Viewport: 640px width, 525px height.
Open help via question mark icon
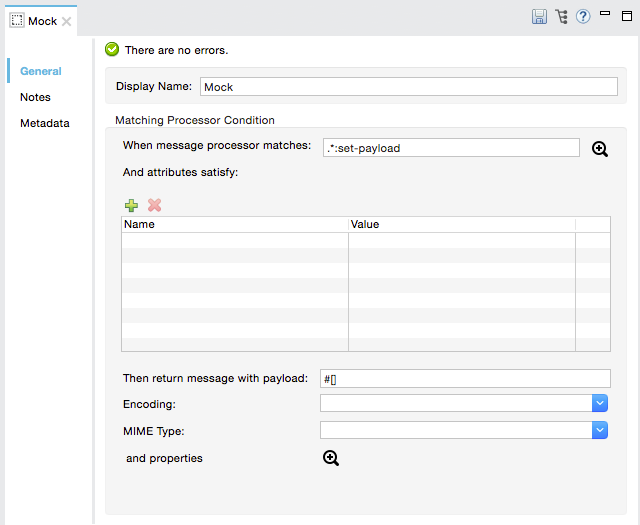[x=583, y=16]
